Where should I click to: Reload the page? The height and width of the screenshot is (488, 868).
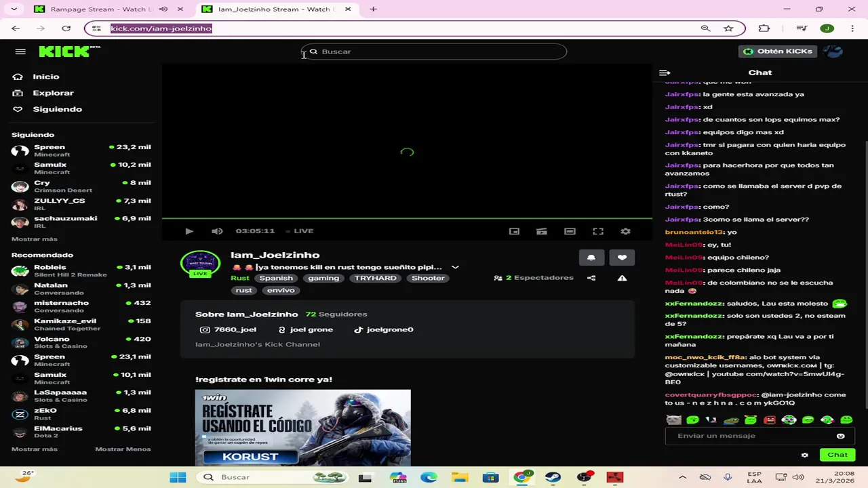tap(66, 28)
